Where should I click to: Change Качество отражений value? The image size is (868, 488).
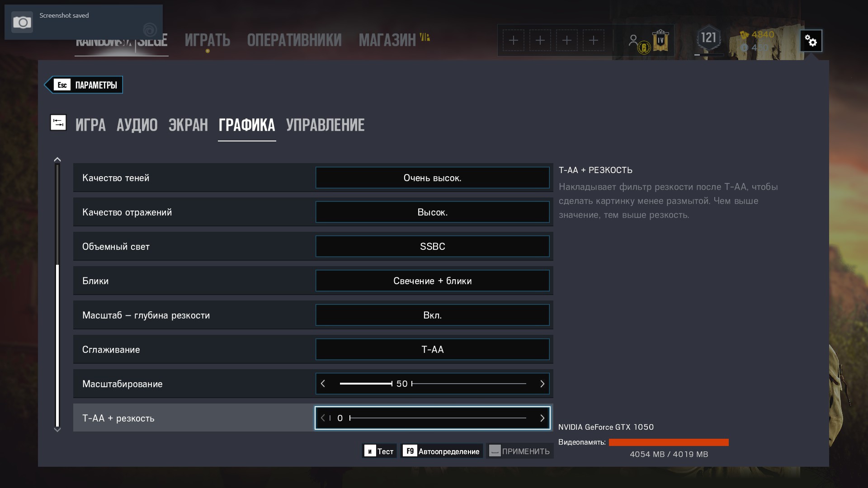pos(433,212)
